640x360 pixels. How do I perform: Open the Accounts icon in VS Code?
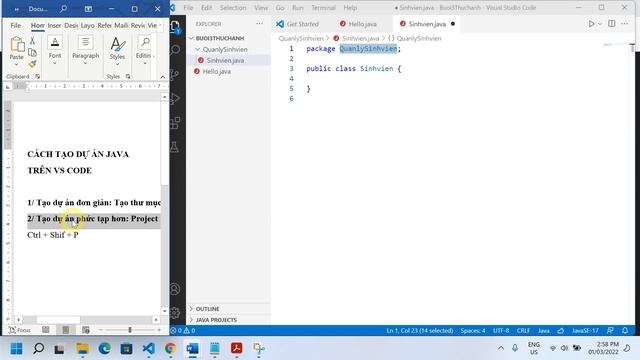click(x=175, y=289)
